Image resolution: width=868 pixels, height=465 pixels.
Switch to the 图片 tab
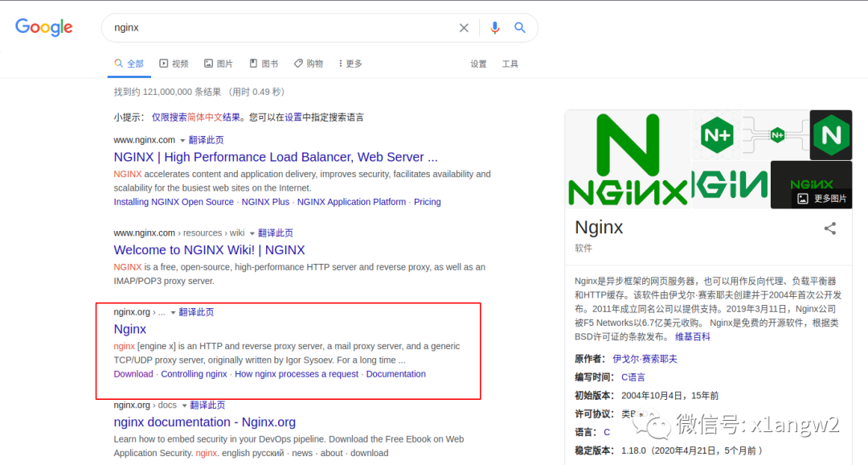(x=219, y=64)
